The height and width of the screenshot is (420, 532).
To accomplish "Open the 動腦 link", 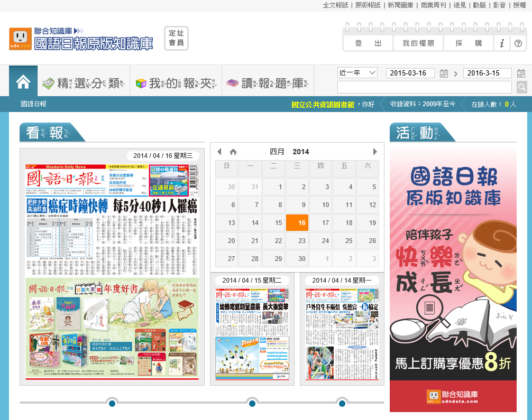I will point(479,5).
